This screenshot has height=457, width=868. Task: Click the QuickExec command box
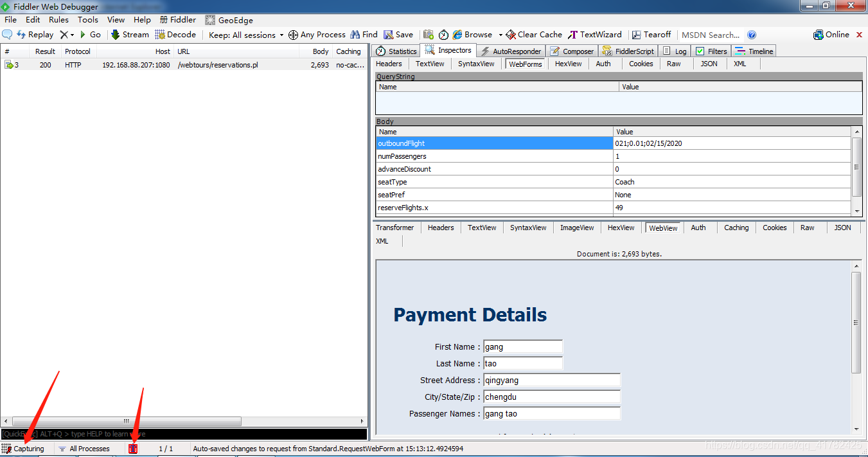(x=184, y=435)
